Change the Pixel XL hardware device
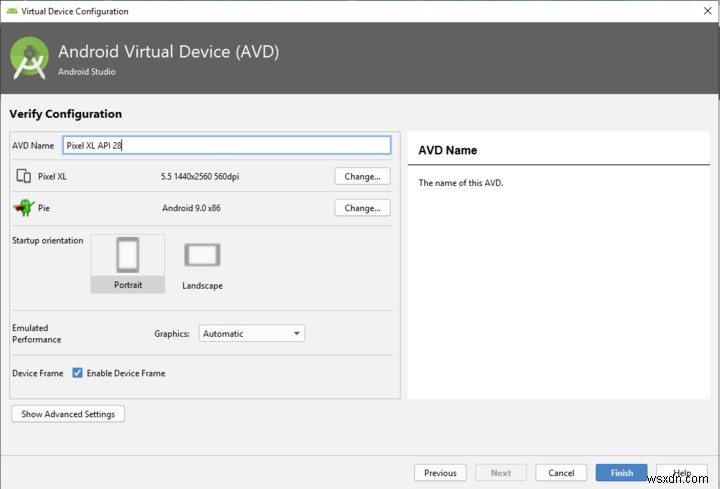 tap(362, 176)
